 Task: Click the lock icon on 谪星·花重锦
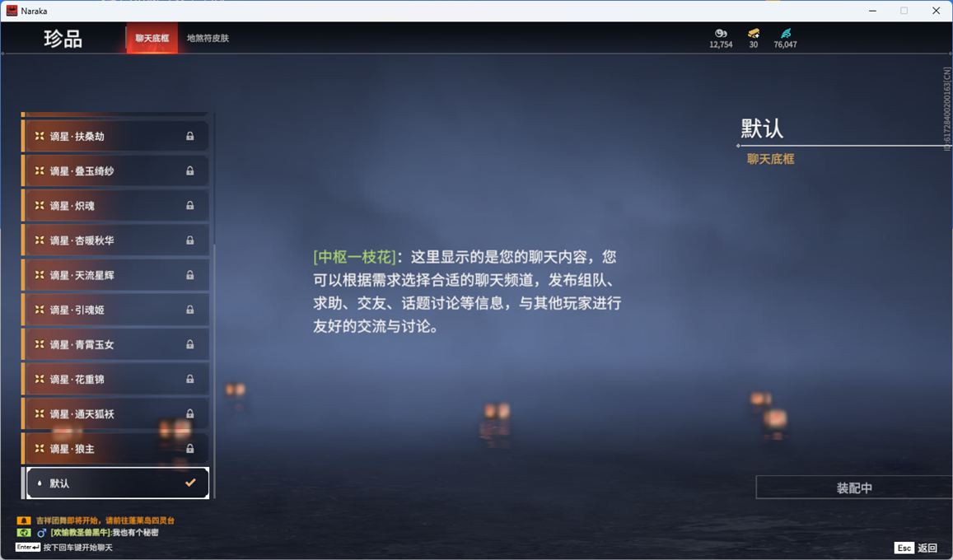190,378
